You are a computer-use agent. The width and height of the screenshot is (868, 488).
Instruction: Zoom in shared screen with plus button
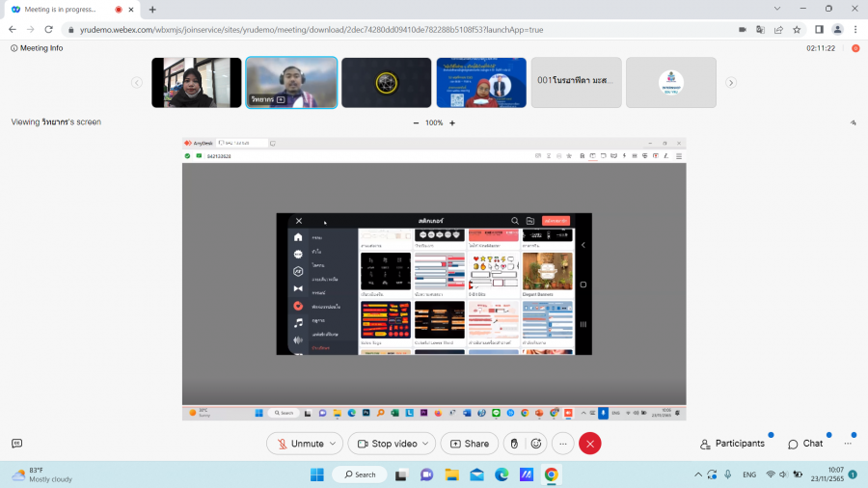tap(452, 122)
